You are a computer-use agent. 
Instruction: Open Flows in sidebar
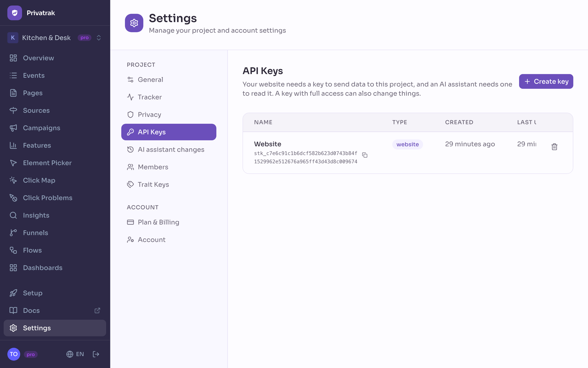tap(55, 250)
